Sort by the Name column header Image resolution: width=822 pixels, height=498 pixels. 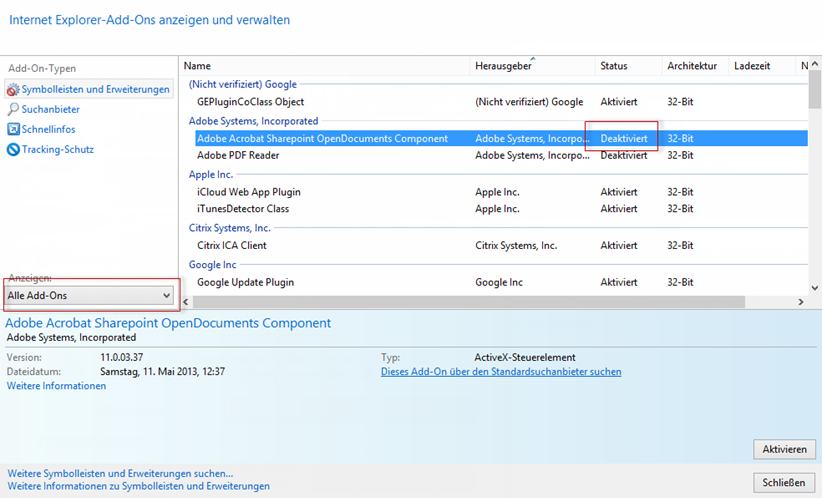pos(325,66)
